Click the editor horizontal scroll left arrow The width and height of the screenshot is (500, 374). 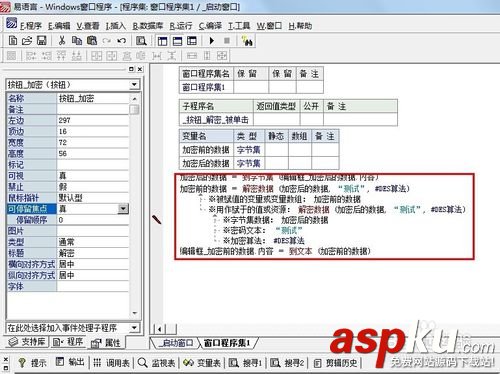tap(160, 329)
